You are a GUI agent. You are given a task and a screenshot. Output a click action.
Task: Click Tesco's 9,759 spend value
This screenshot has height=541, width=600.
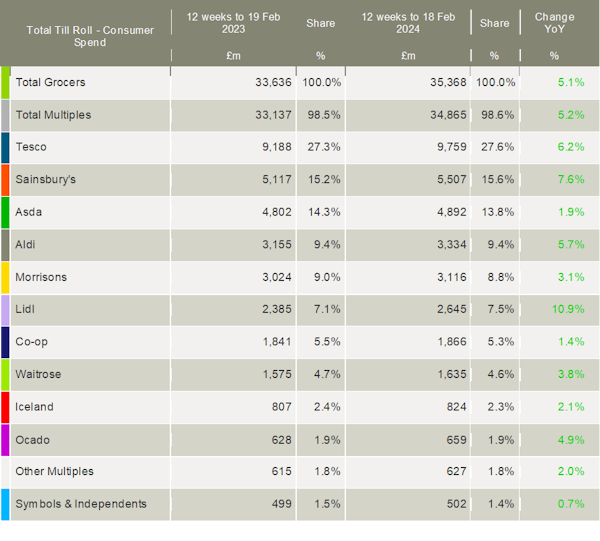click(452, 147)
